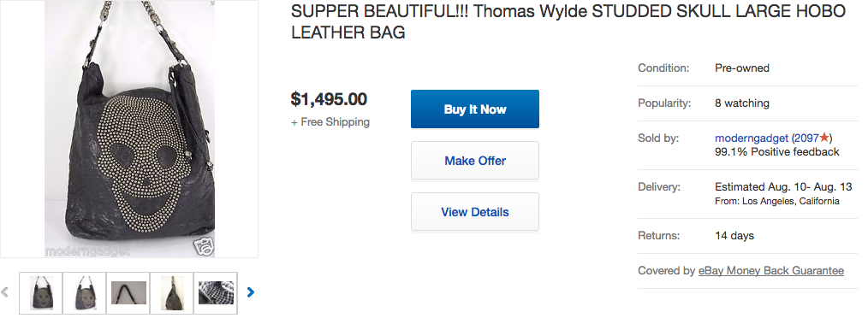Select the side view bag thumbnail

[x=171, y=292]
